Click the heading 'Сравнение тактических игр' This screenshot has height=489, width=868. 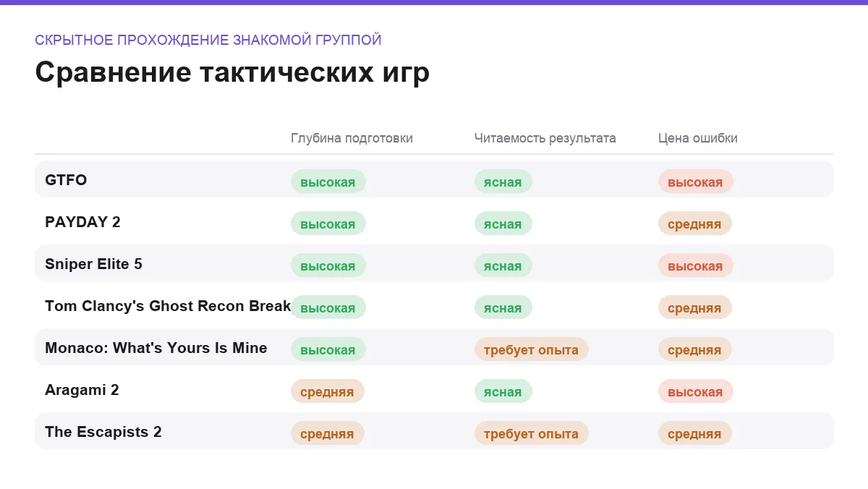point(232,73)
